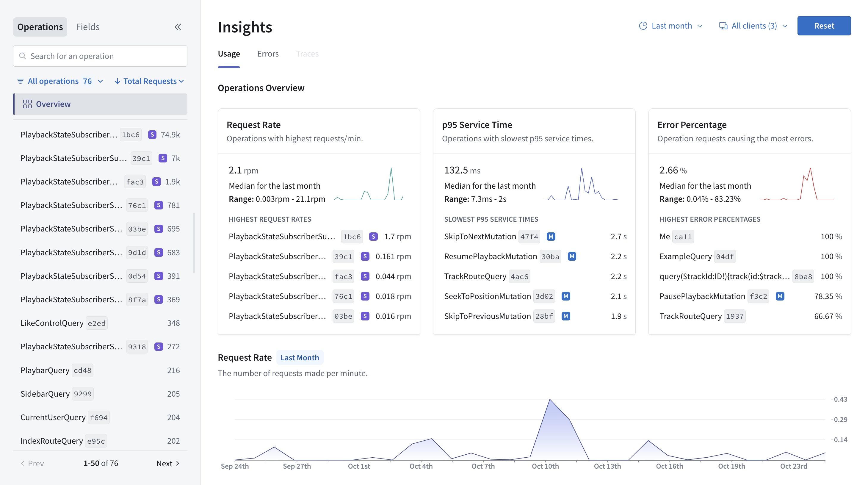Expand the All clients (3) dropdown
Image resolution: width=868 pixels, height=485 pixels.
click(753, 25)
